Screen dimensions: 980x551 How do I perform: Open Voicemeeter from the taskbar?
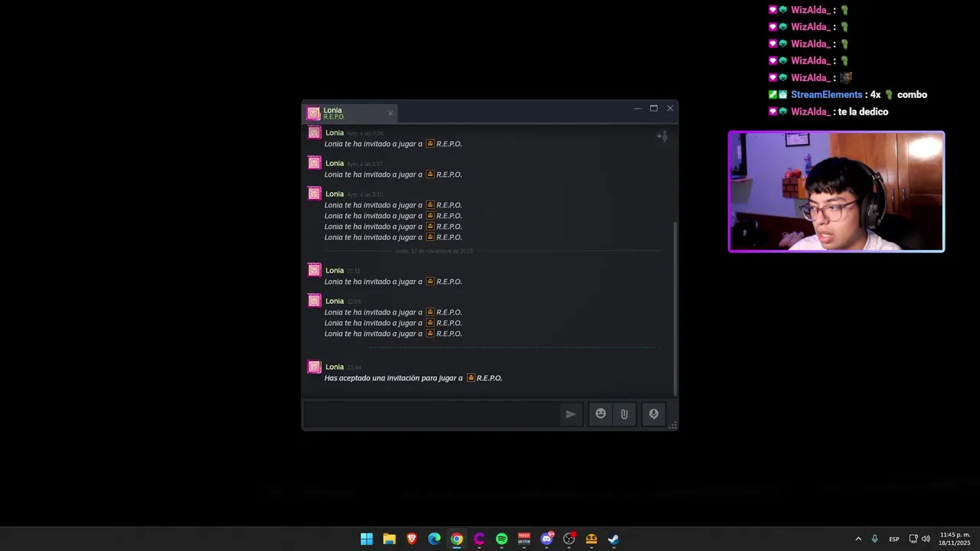524,539
